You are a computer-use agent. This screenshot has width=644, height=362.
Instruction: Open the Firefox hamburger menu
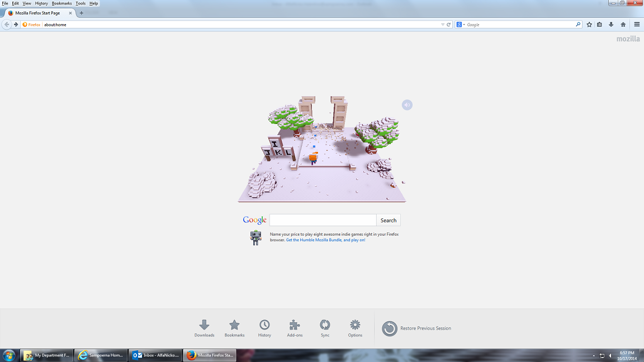click(x=637, y=25)
